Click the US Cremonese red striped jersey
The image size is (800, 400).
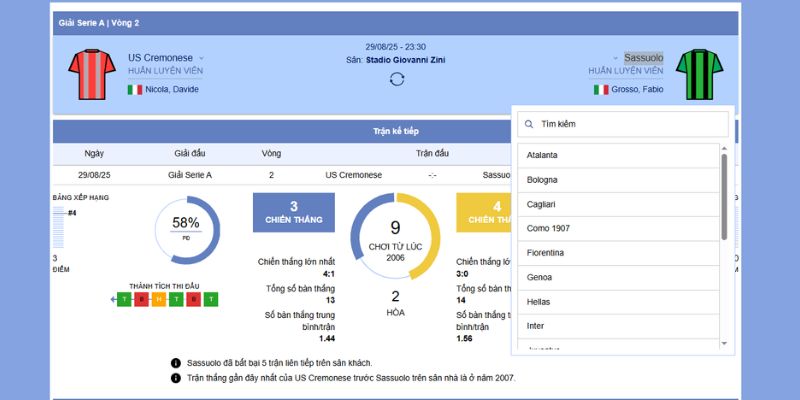click(x=92, y=75)
